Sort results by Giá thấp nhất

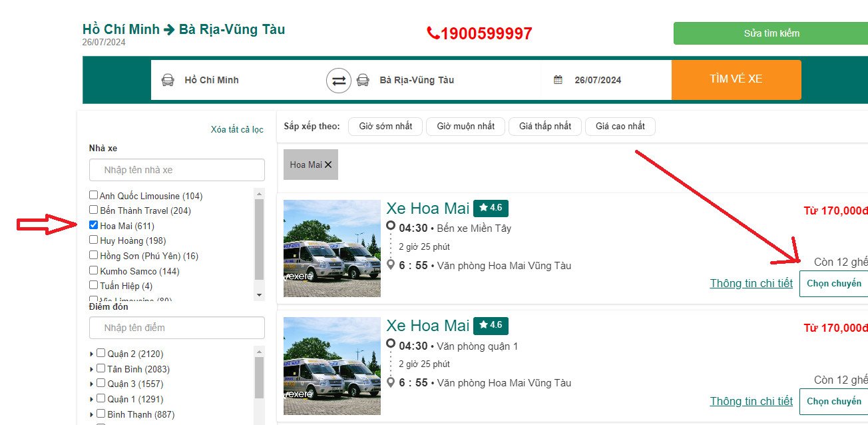tap(544, 126)
